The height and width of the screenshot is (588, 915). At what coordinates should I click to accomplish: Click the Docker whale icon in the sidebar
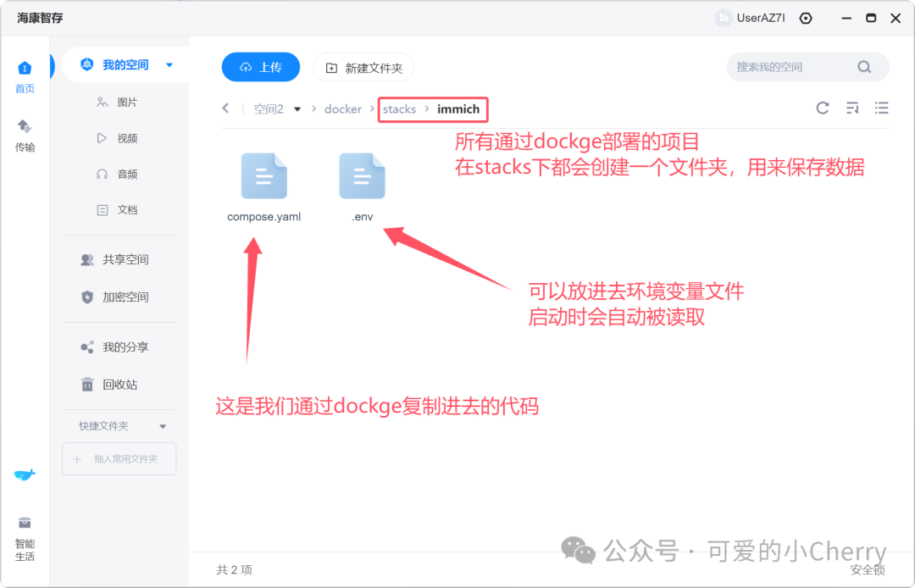[25, 474]
